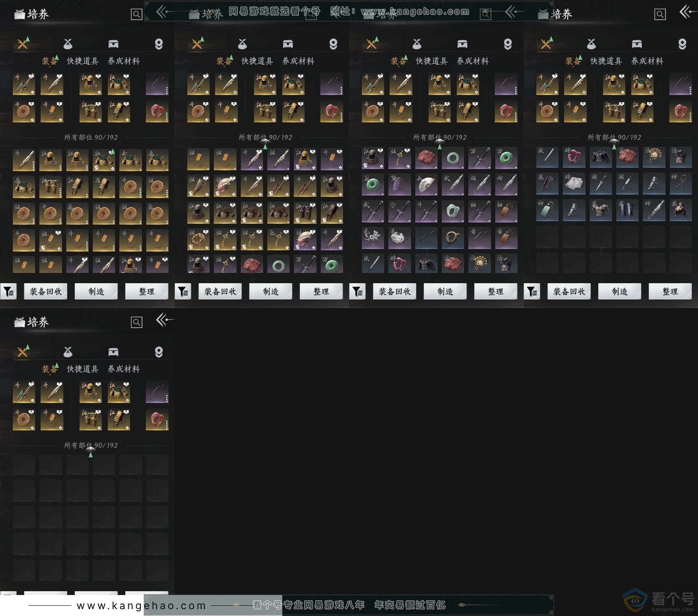Select golden ornament in top-right panel
The width and height of the screenshot is (698, 616).
(654, 157)
